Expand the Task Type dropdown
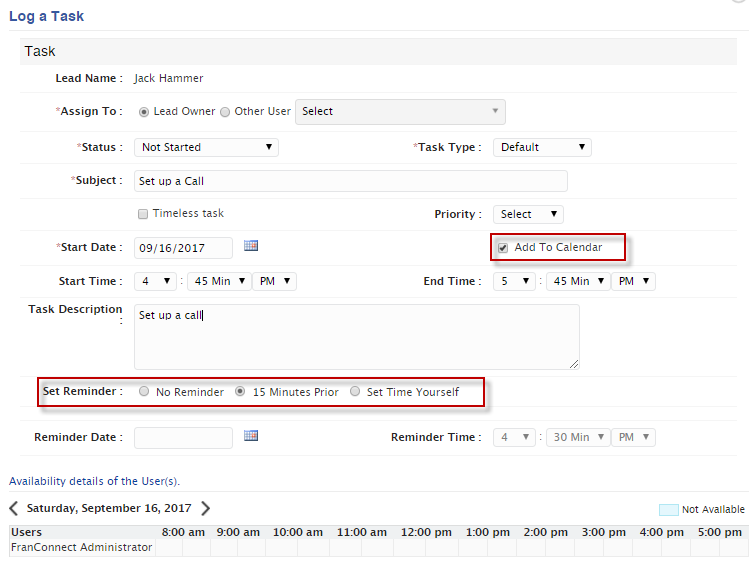 pos(542,147)
